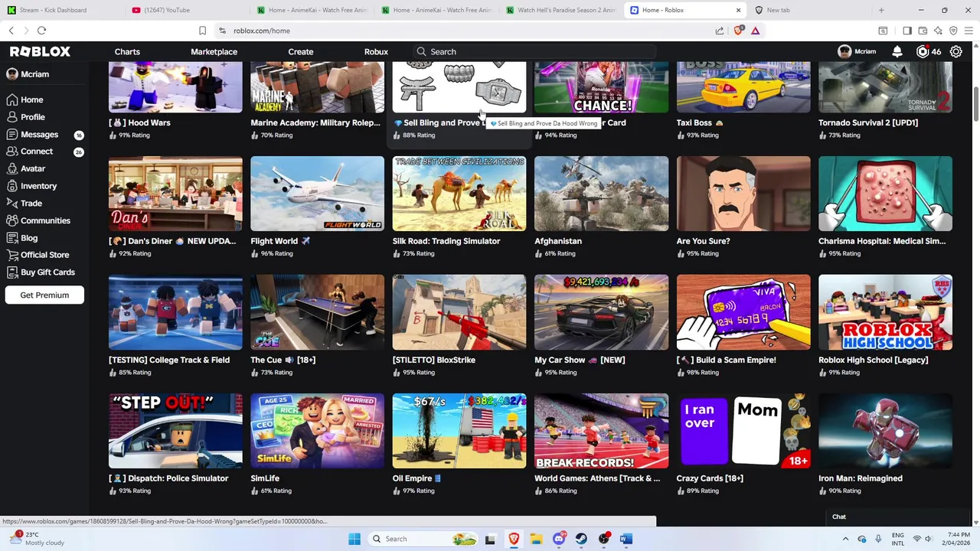The width and height of the screenshot is (980, 551).
Task: Open browser sidebar toggle icon
Action: point(907,31)
